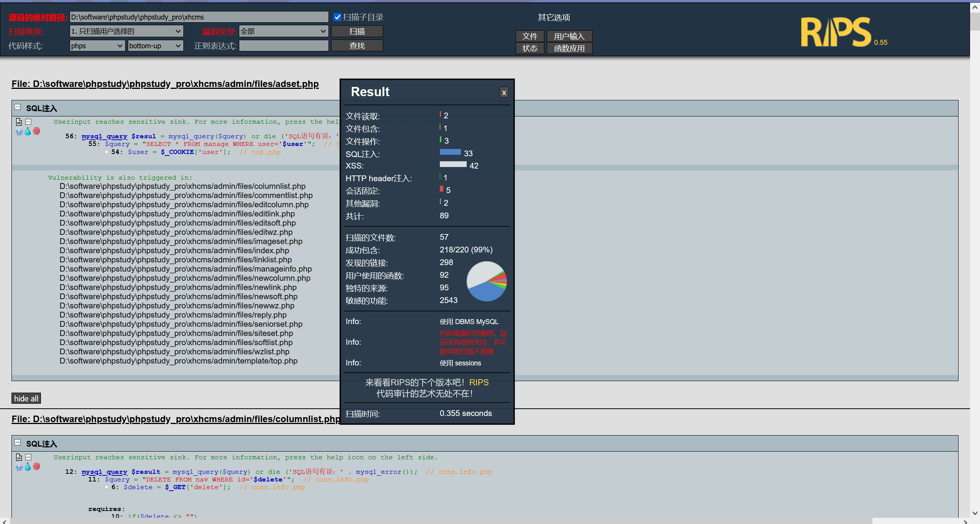Open the 用户输入 user input window

coord(569,36)
